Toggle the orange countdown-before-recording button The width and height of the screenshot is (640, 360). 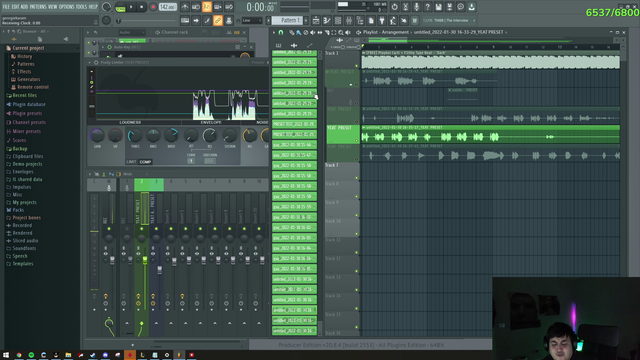point(207,7)
